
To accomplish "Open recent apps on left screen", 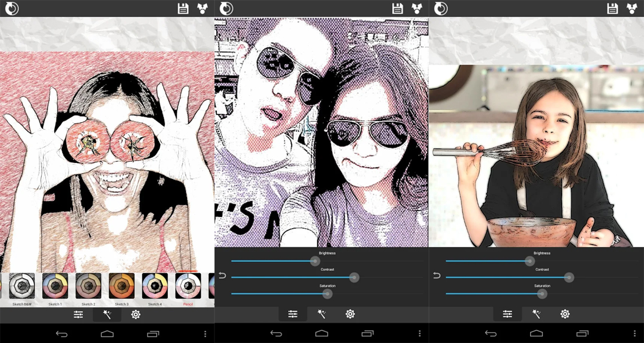I will [x=153, y=333].
